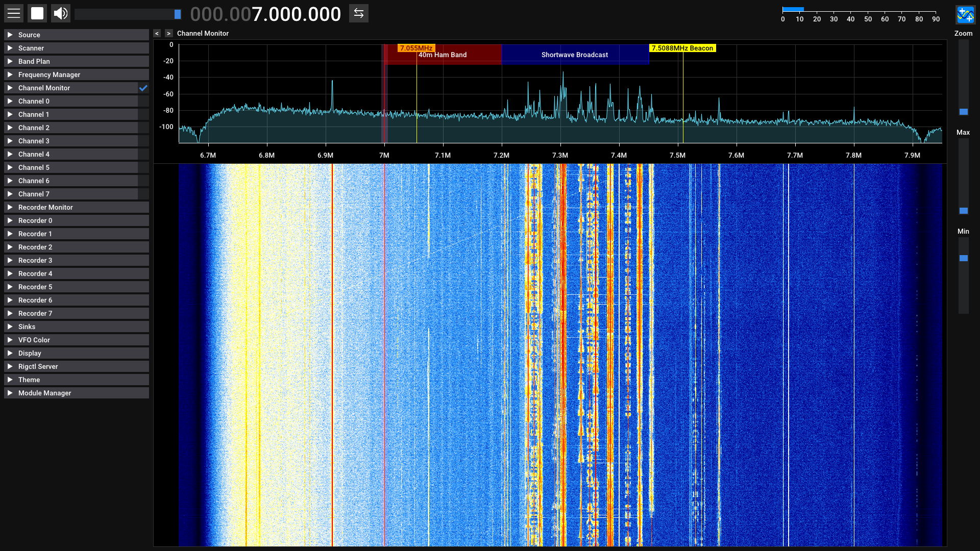Image resolution: width=980 pixels, height=551 pixels.
Task: Enable the Channel 0 checkbox
Action: pos(143,101)
